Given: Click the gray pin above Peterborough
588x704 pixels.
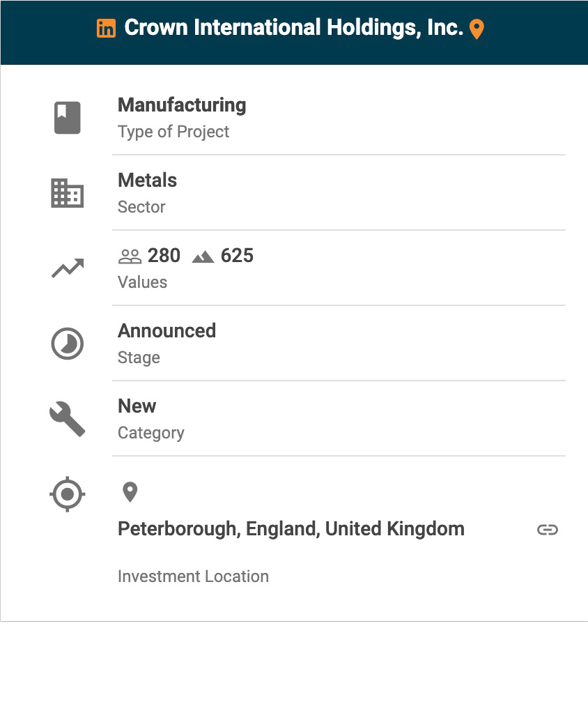Looking at the screenshot, I should [x=130, y=492].
